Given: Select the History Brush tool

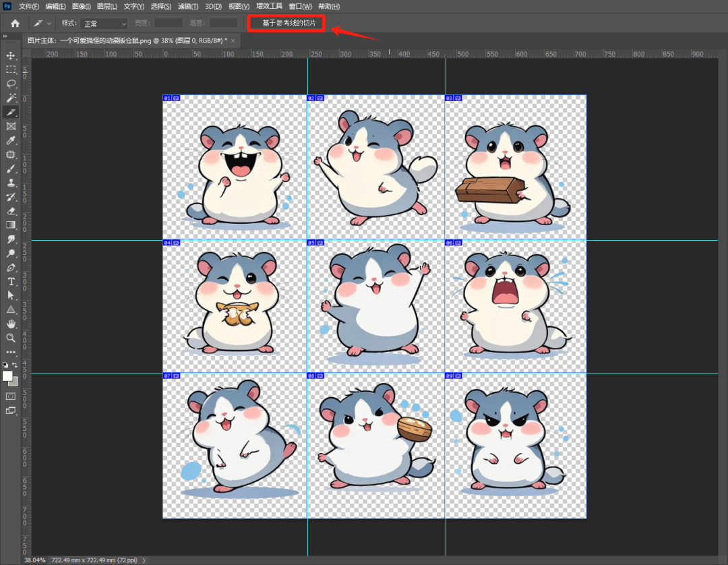Looking at the screenshot, I should pos(11,197).
